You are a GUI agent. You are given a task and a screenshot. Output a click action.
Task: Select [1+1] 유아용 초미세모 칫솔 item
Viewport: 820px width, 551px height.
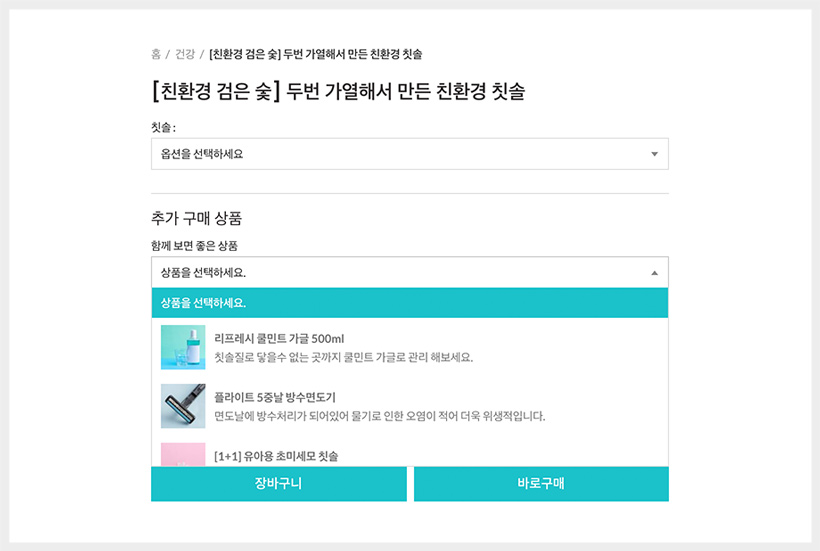pos(409,452)
